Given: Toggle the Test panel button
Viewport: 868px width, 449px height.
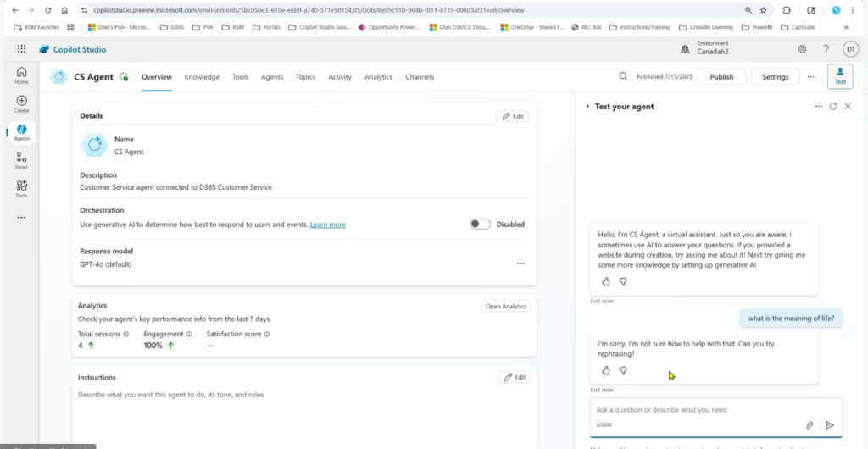Looking at the screenshot, I should point(840,76).
